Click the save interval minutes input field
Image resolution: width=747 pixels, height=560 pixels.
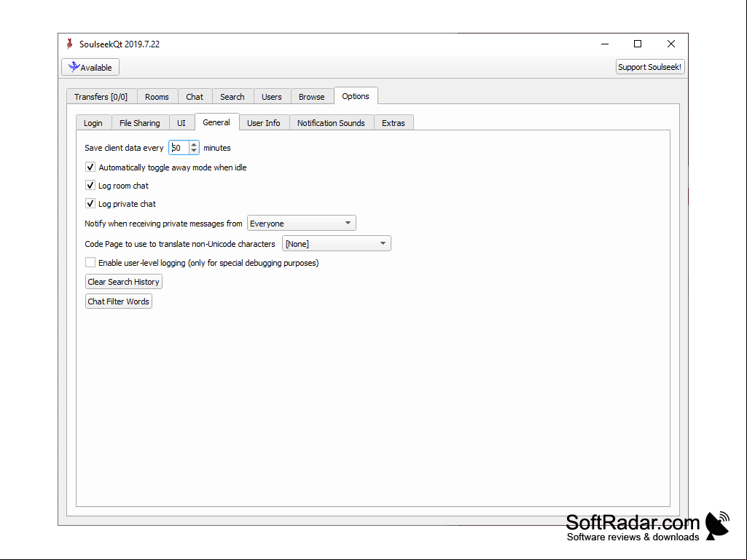click(179, 148)
